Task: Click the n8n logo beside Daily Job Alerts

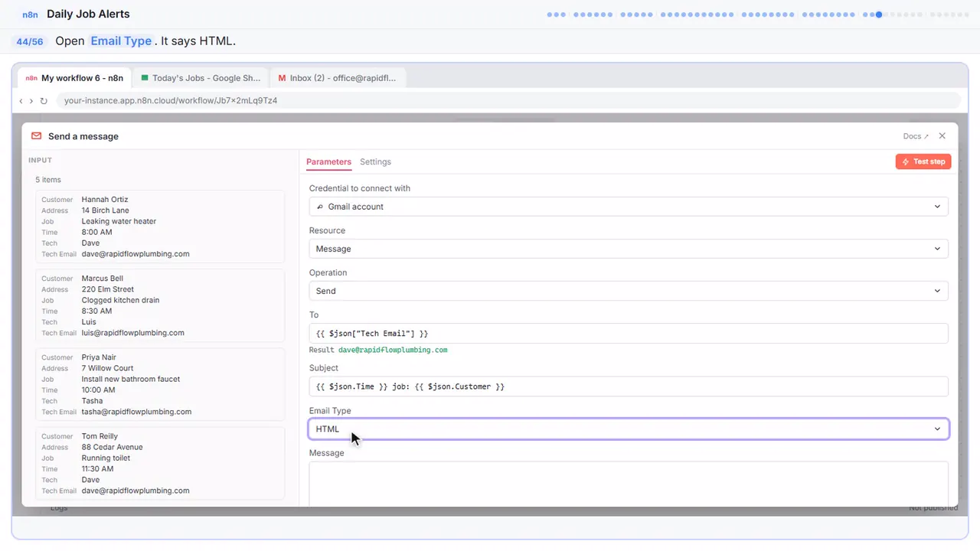Action: (30, 15)
